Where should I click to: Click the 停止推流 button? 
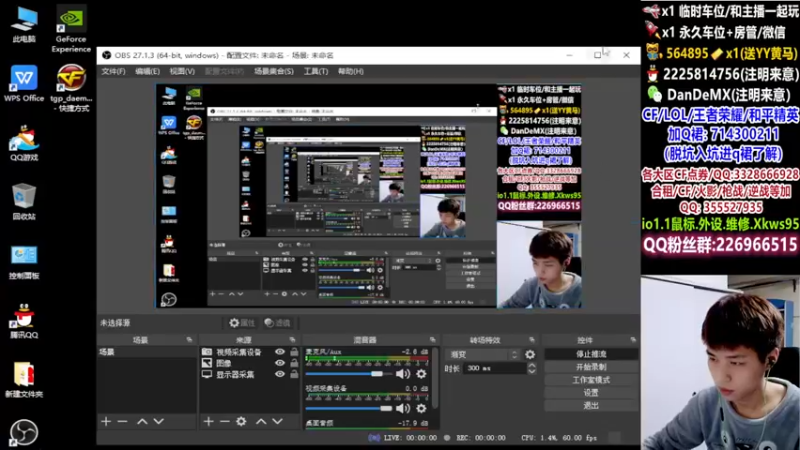591,354
